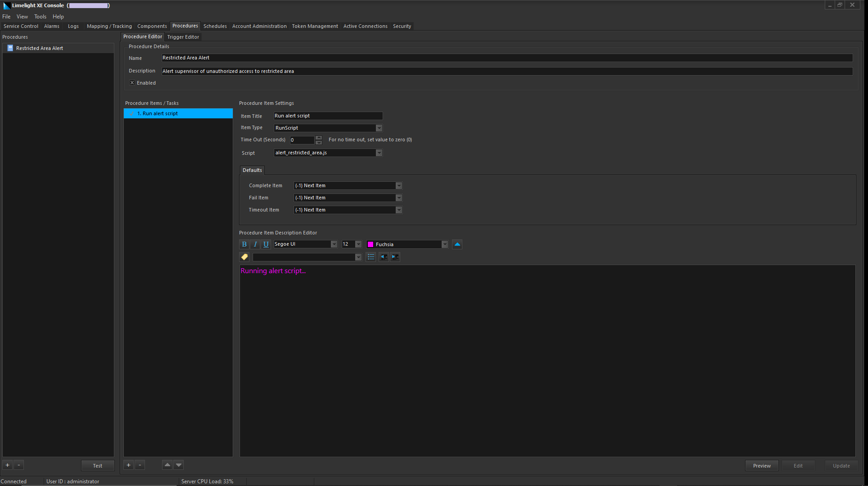Add a new procedure to the list
The width and height of the screenshot is (868, 486).
(x=8, y=465)
